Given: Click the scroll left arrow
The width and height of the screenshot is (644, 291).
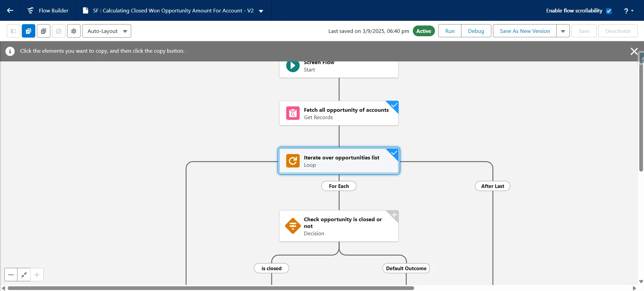Looking at the screenshot, I should 4,288.
